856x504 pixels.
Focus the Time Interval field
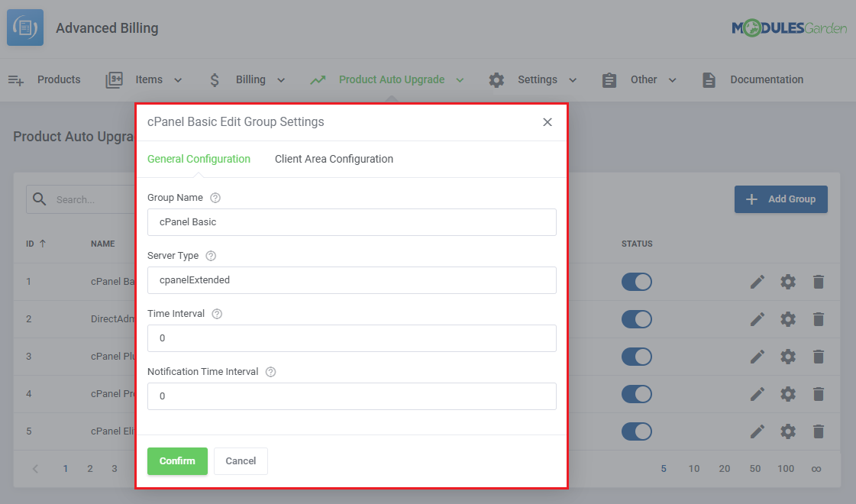(351, 338)
